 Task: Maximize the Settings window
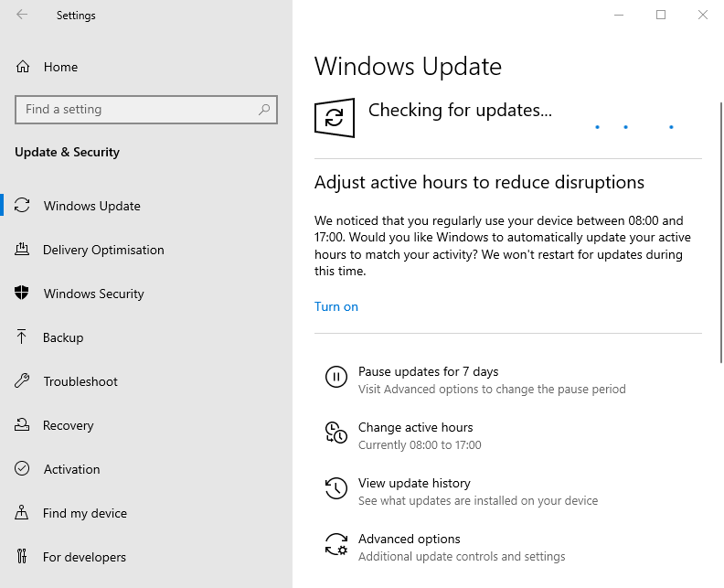pyautogui.click(x=661, y=15)
